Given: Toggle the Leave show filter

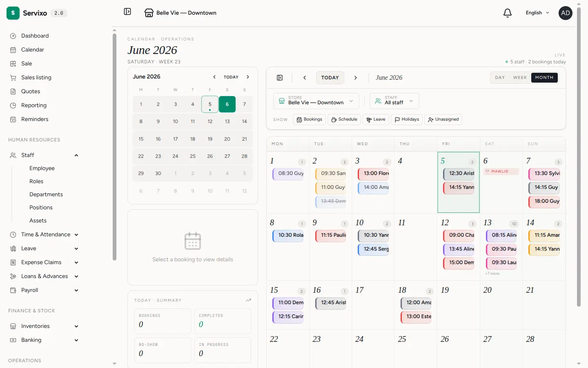Looking at the screenshot, I should (376, 119).
